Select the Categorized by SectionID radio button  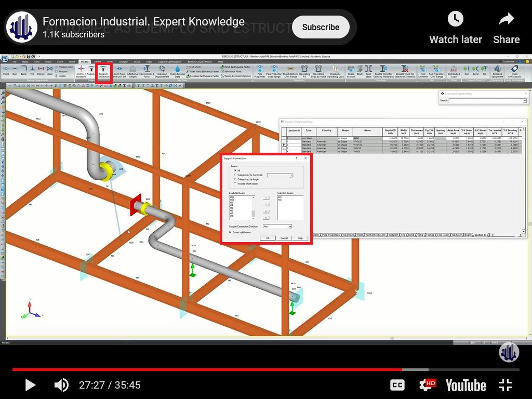pyautogui.click(x=235, y=175)
